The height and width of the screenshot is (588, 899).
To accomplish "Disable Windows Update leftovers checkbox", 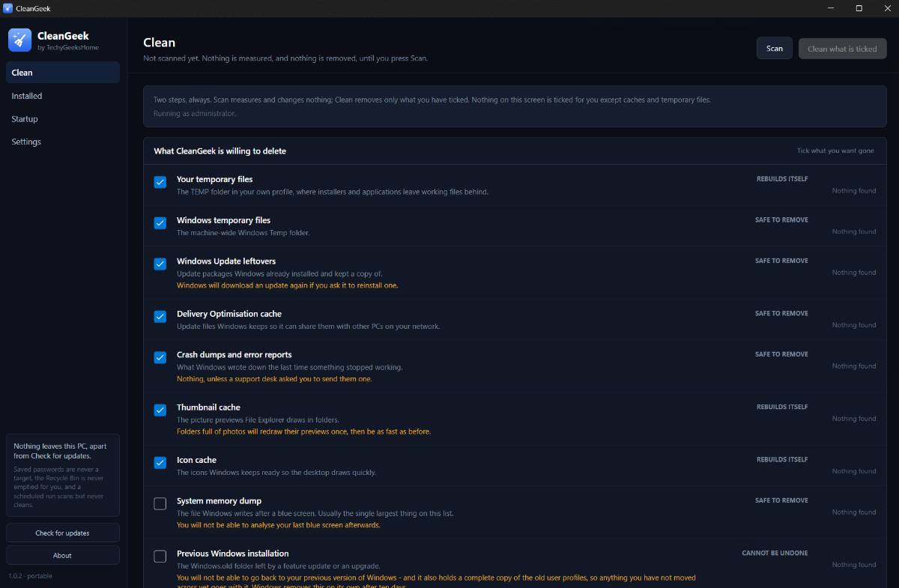I will [160, 264].
